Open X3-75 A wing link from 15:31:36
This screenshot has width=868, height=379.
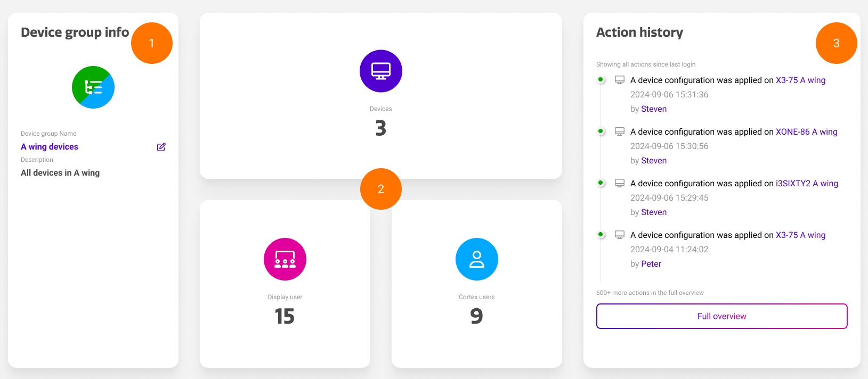[800, 80]
